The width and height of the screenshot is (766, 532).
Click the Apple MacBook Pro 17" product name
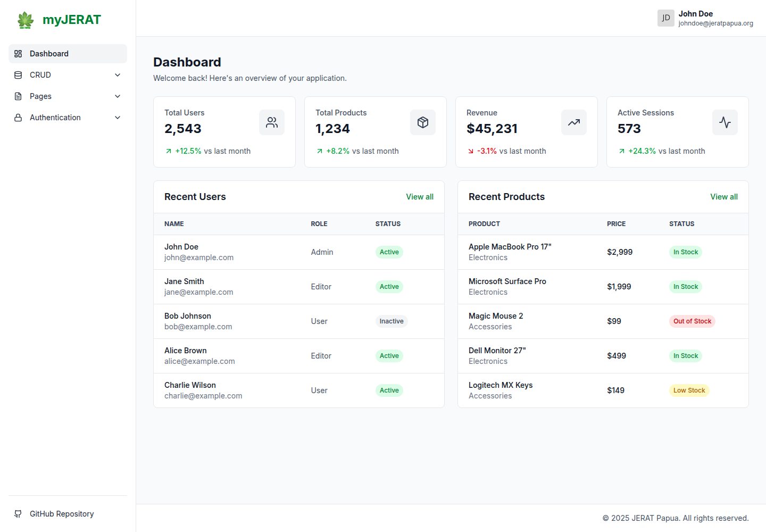pos(510,247)
